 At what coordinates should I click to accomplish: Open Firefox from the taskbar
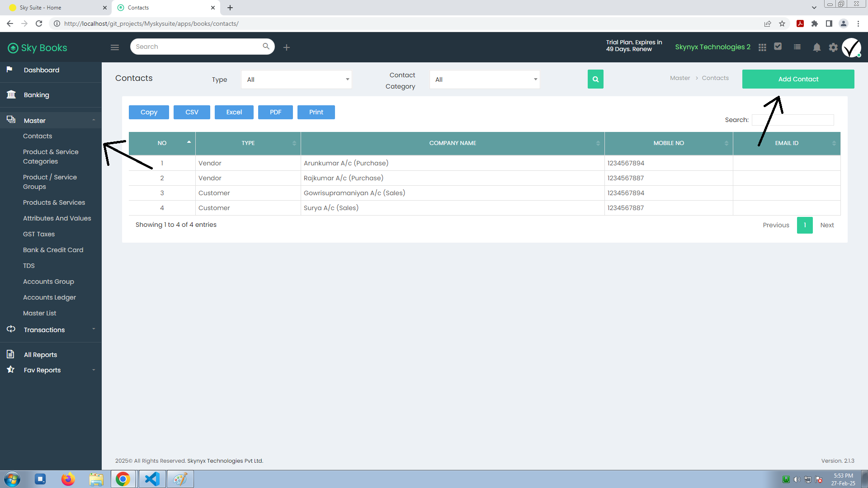click(x=68, y=479)
